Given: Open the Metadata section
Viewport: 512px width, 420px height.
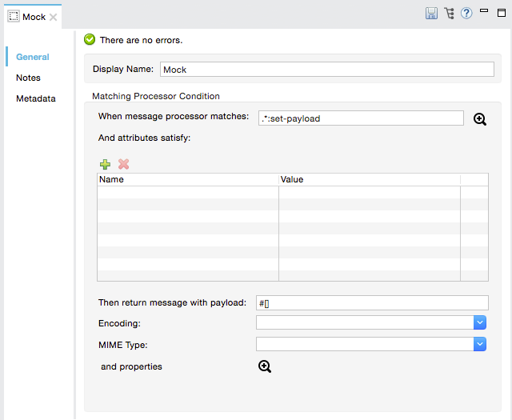Looking at the screenshot, I should click(36, 98).
